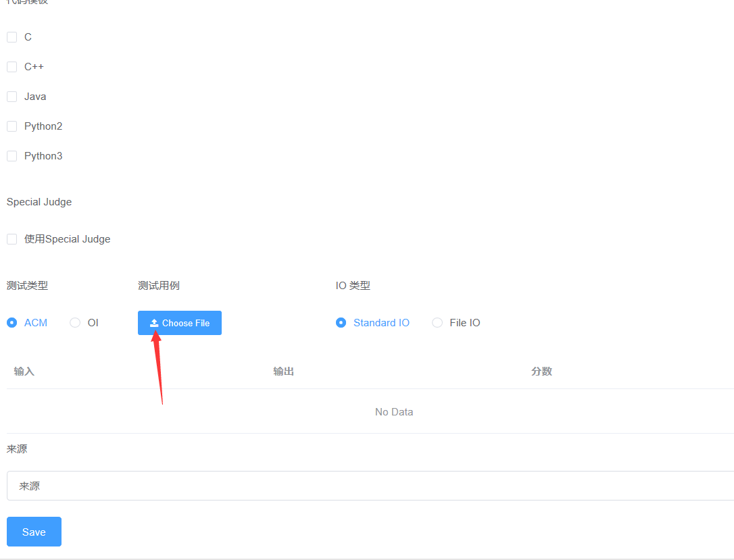Image resolution: width=734 pixels, height=560 pixels.
Task: Click the Choose File upload button
Action: 180,323
